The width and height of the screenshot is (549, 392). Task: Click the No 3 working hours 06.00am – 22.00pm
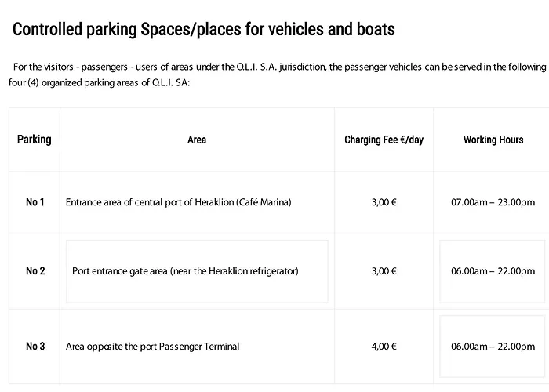point(493,347)
